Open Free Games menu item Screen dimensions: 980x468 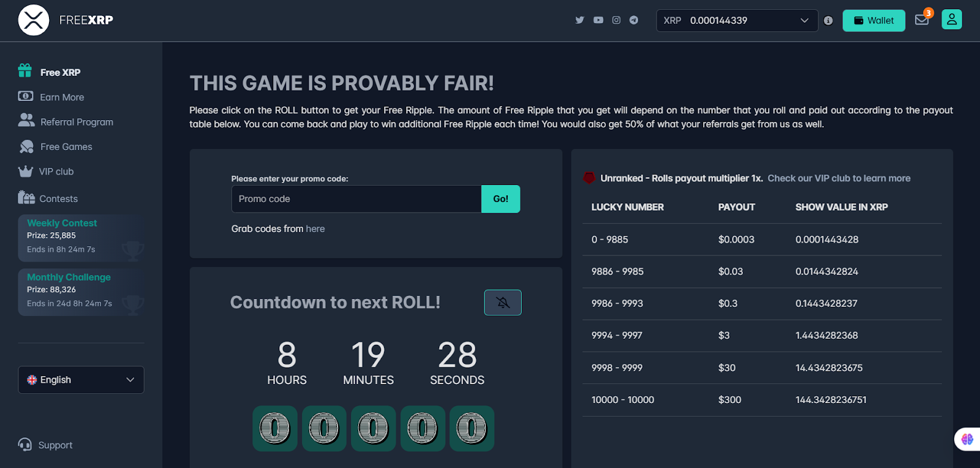[66, 147]
